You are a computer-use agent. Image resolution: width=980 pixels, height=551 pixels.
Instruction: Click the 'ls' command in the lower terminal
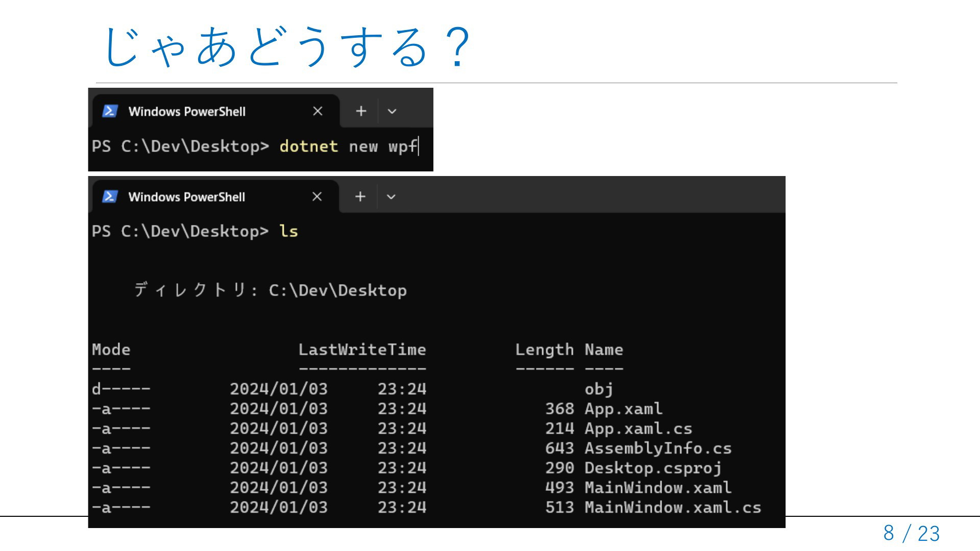point(288,232)
